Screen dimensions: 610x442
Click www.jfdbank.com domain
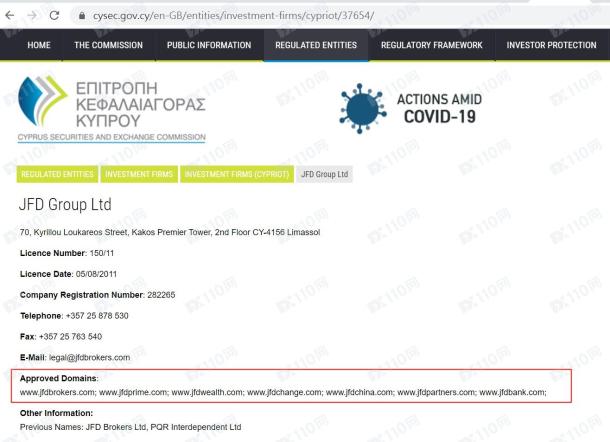(512, 392)
